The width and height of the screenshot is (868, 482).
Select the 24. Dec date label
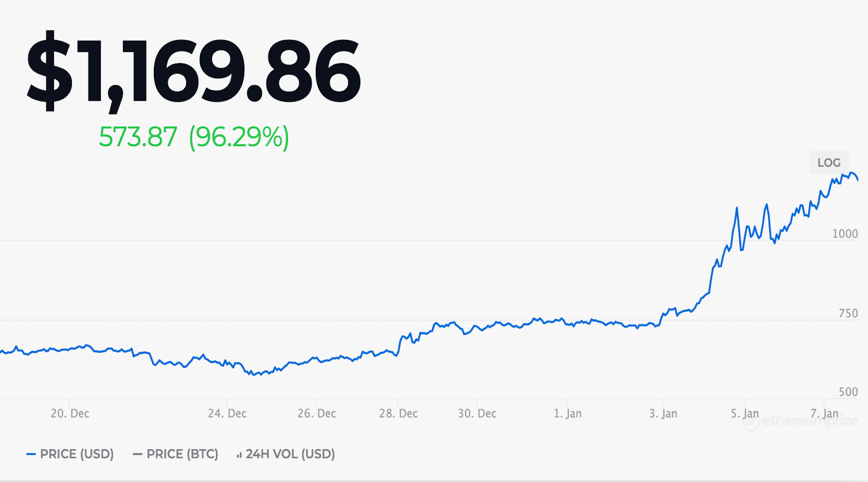(x=227, y=414)
